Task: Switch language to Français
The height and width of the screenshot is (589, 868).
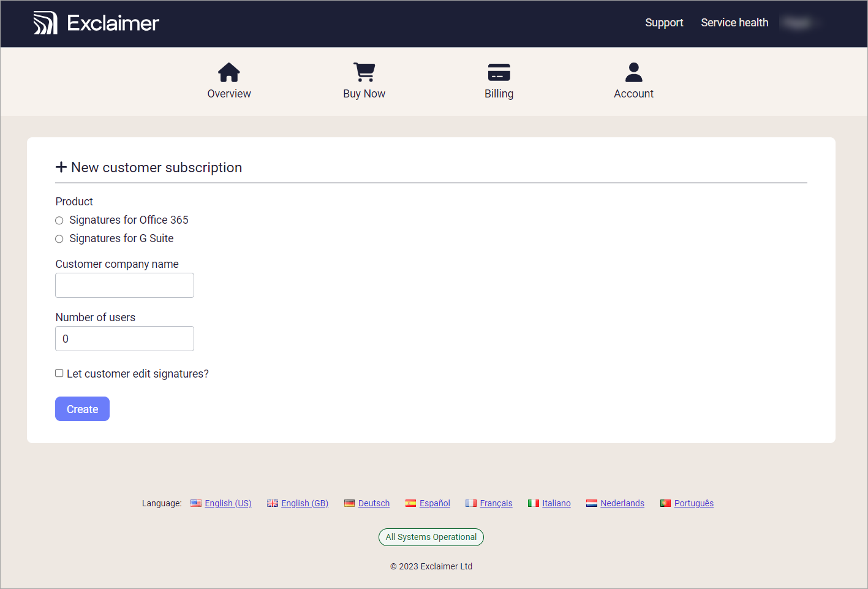Action: (496, 503)
